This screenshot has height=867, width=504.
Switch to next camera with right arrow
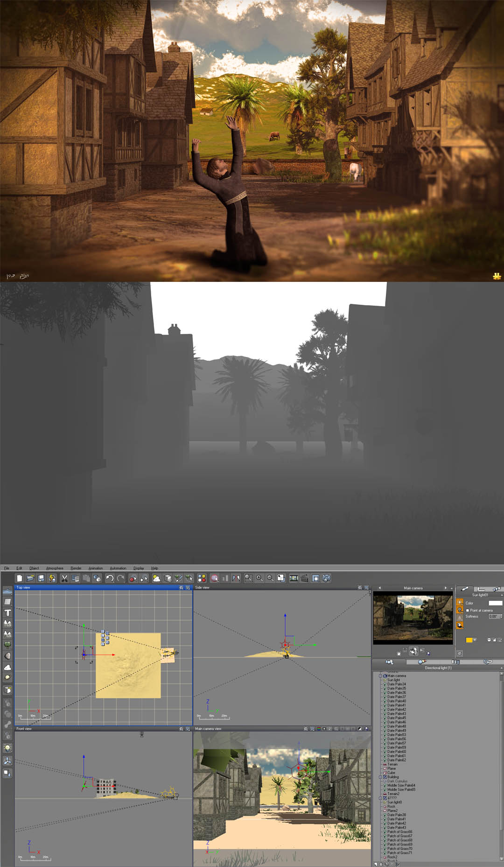click(446, 588)
